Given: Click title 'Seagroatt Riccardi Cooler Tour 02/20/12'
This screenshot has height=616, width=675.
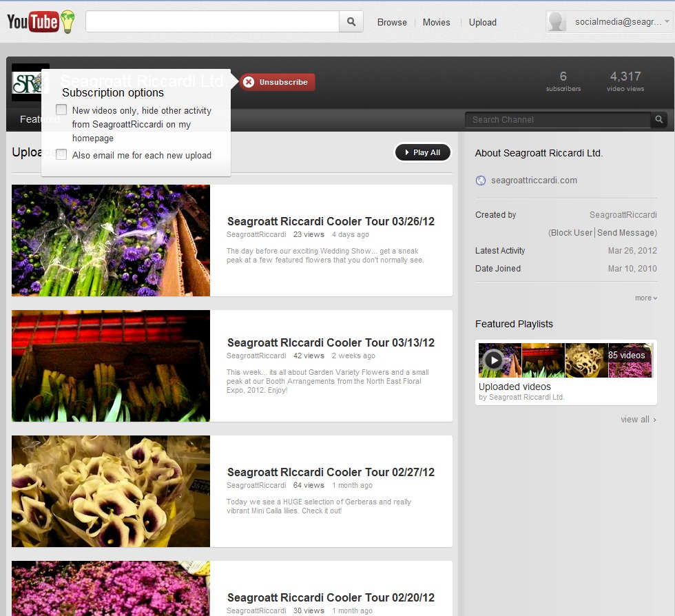Looking at the screenshot, I should click(x=331, y=598).
